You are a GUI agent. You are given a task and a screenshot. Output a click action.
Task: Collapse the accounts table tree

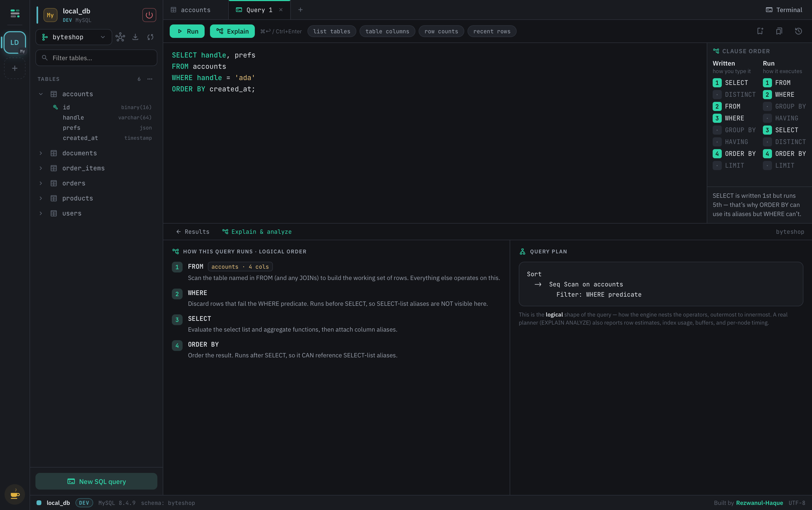point(41,94)
